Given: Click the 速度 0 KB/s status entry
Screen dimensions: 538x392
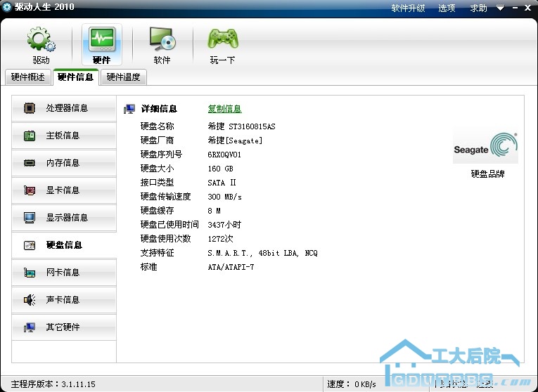Looking at the screenshot, I should (352, 384).
